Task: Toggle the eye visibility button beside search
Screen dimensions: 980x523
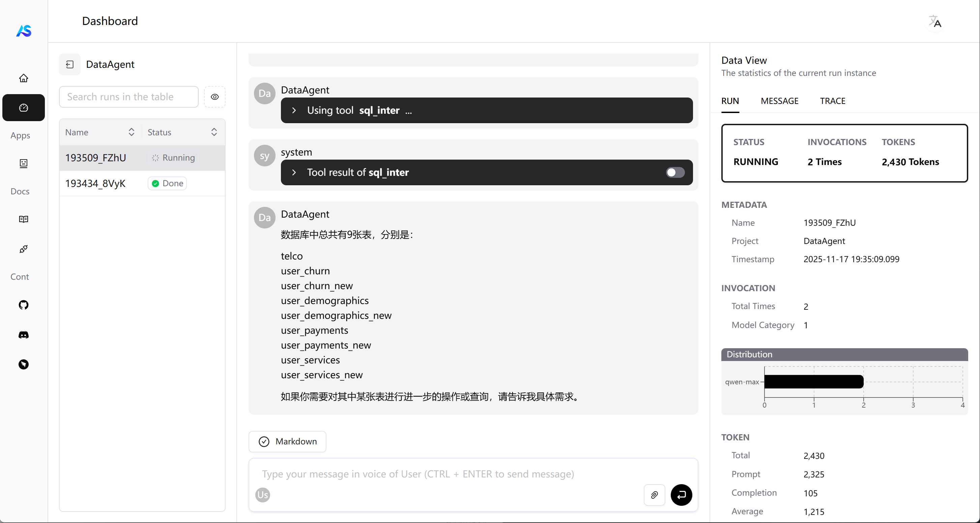Action: click(214, 97)
